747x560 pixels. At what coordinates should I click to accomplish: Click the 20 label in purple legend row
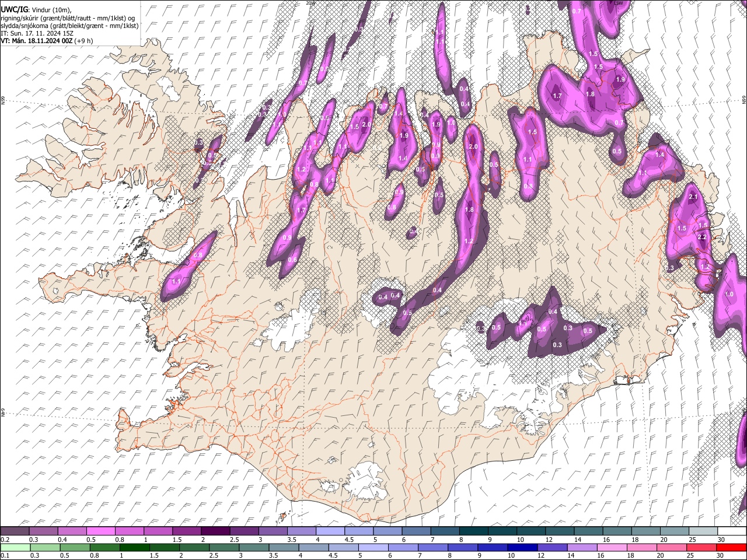tap(664, 540)
